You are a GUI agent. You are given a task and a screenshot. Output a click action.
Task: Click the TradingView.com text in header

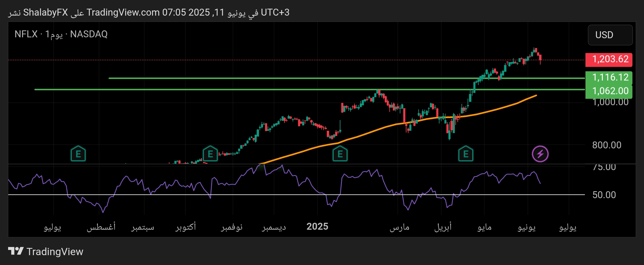click(123, 12)
